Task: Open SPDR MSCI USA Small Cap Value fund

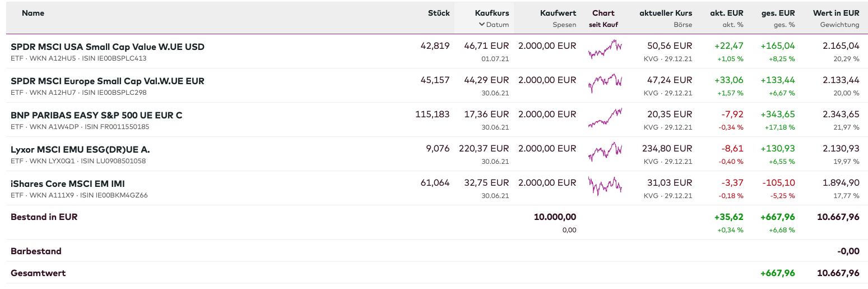Action: click(x=108, y=47)
